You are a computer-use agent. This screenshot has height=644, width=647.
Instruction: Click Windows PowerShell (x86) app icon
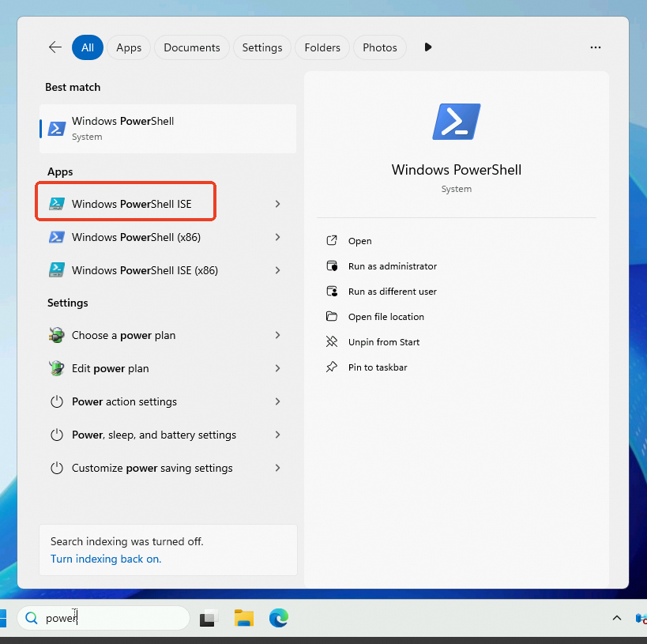pos(57,237)
